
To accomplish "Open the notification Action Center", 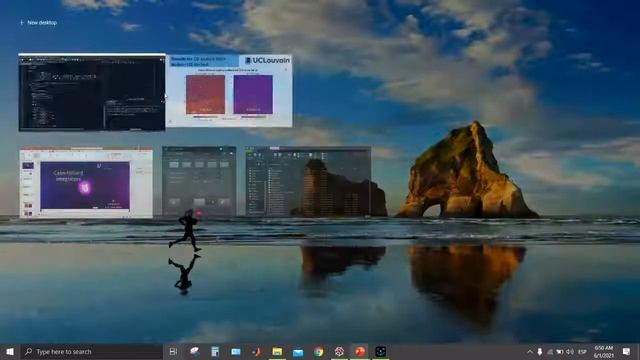I will [627, 351].
